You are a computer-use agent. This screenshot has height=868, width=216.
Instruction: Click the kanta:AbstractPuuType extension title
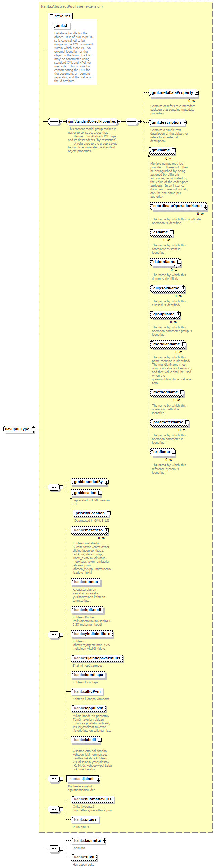tap(62, 6)
